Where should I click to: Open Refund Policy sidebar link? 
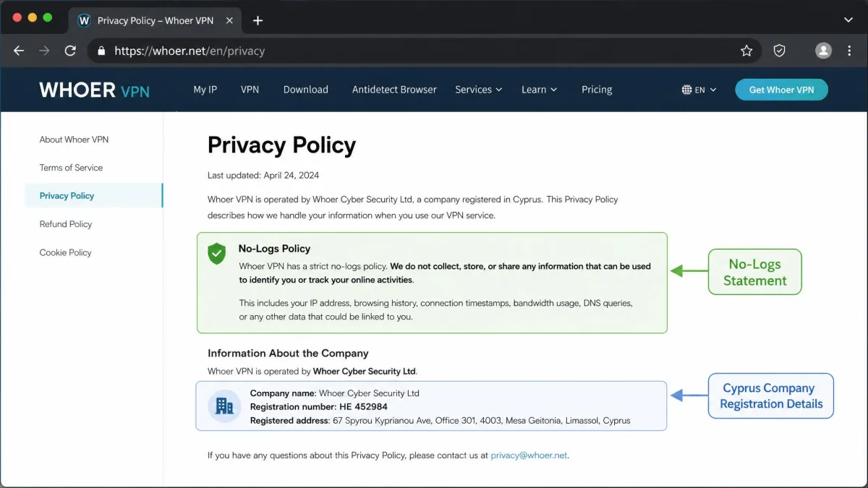(66, 224)
